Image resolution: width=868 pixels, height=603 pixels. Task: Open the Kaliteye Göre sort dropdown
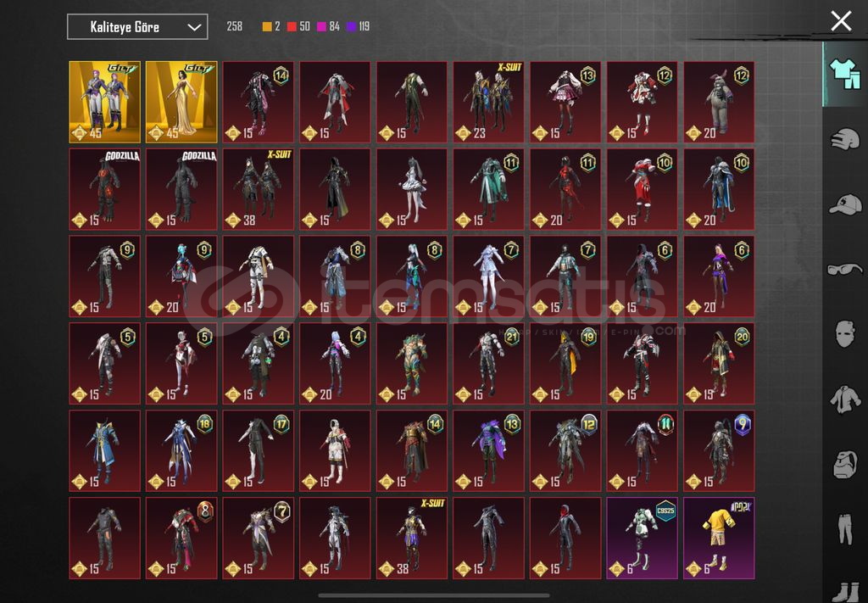(137, 26)
